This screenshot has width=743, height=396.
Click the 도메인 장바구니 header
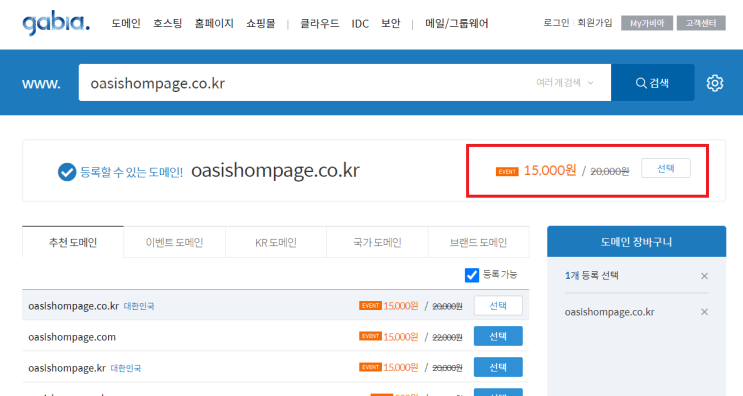coord(636,242)
